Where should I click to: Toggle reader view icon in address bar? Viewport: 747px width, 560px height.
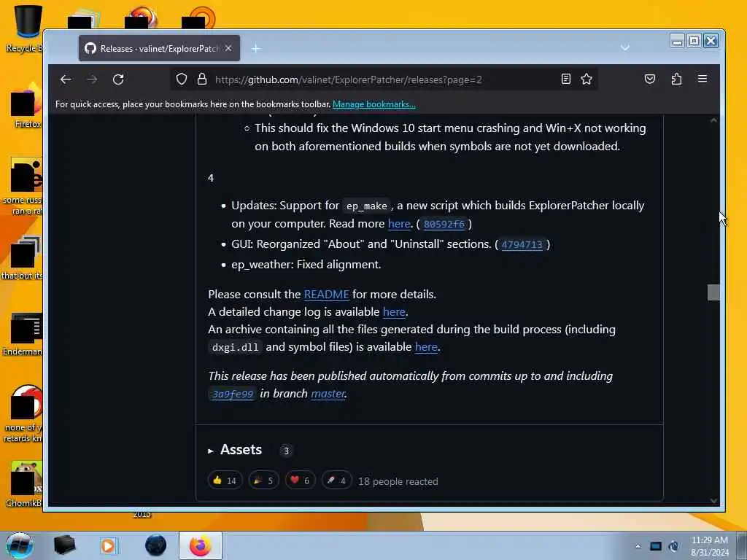click(x=565, y=79)
